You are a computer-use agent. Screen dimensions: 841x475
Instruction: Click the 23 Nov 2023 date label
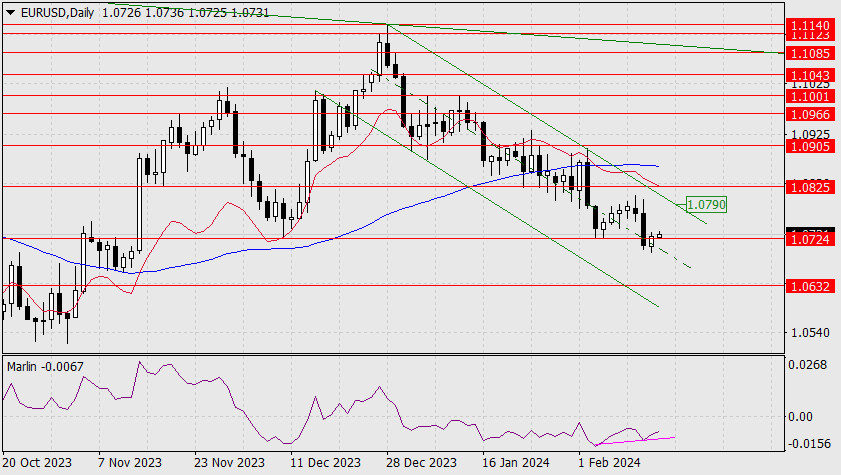(x=229, y=462)
